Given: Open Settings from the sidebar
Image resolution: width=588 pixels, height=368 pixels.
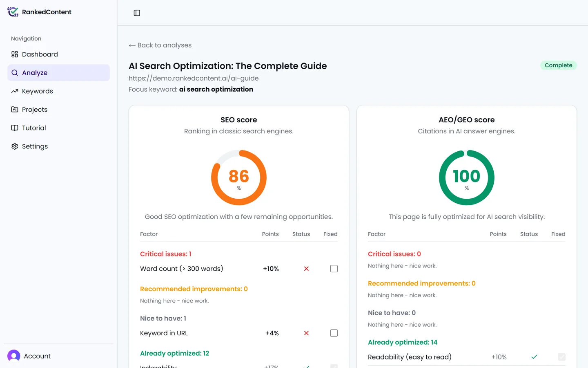Looking at the screenshot, I should pos(58,146).
